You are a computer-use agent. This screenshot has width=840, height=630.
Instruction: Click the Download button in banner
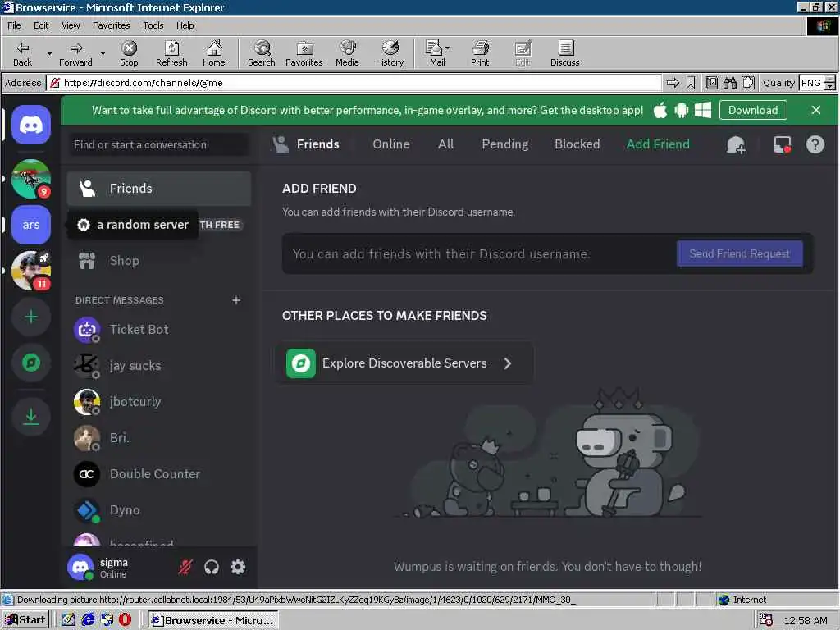753,110
